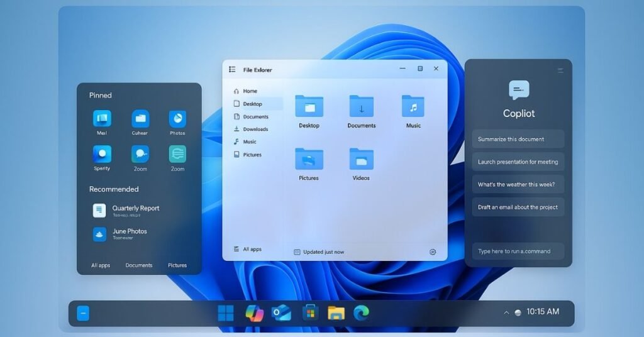Click the Windows Start button
644x337 pixels.
coord(225,312)
